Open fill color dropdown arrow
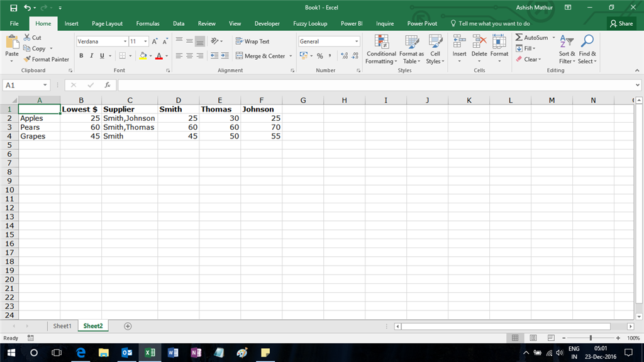The image size is (644, 362). (151, 56)
